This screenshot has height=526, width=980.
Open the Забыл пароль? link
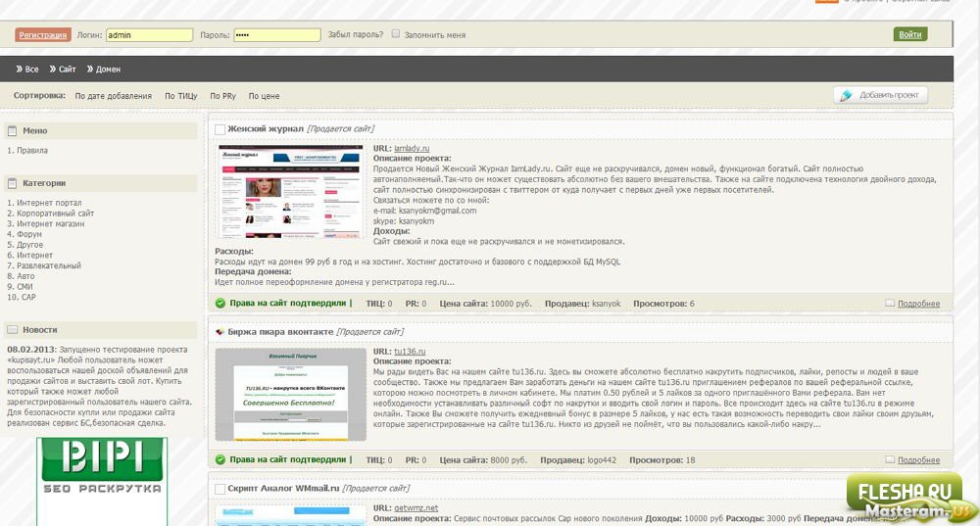tap(356, 34)
